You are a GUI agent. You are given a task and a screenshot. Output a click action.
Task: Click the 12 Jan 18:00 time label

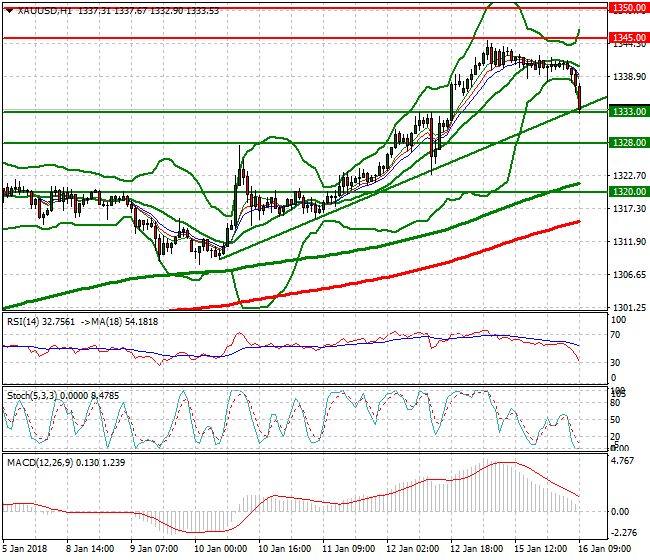tap(477, 549)
